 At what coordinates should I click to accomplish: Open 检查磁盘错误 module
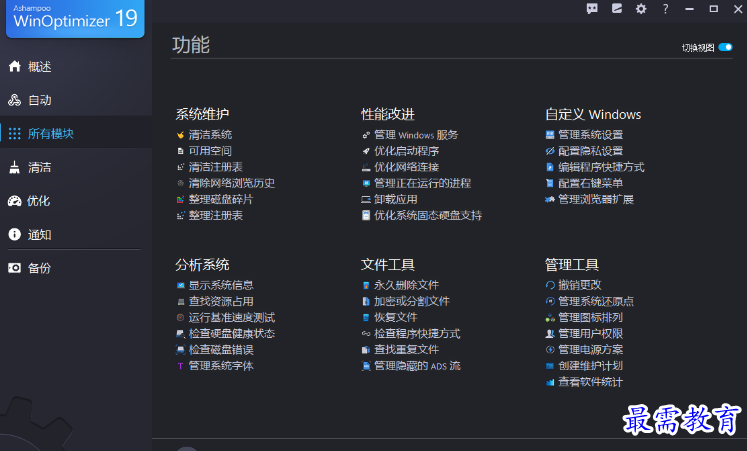click(x=221, y=350)
